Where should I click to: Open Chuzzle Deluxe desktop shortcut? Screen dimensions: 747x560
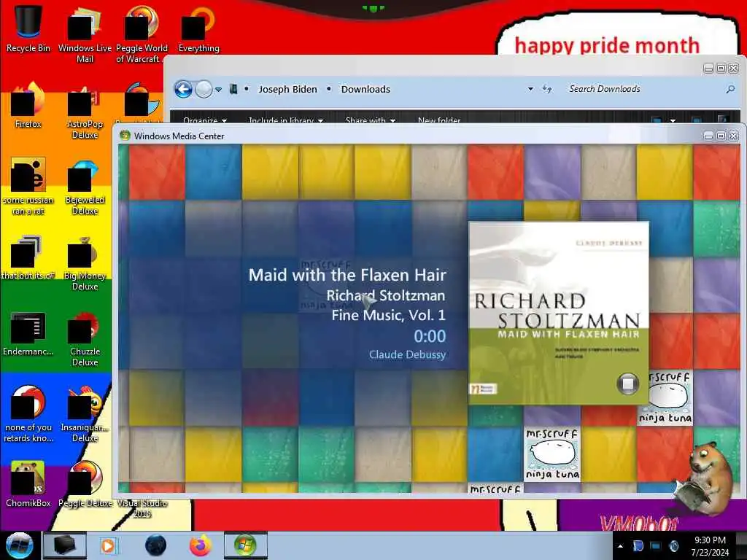coord(85,338)
